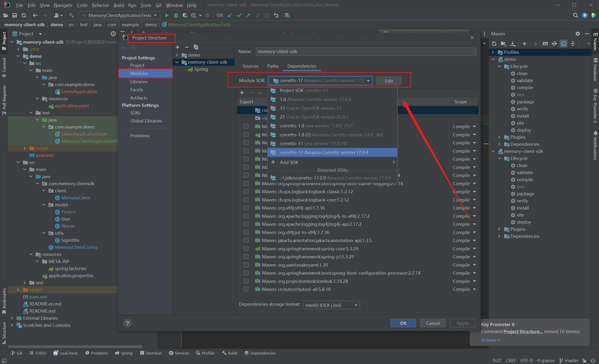Viewport: 599px width, 364px height.
Task: Sync files with the refresh toolbar icon
Action: (x=24, y=15)
